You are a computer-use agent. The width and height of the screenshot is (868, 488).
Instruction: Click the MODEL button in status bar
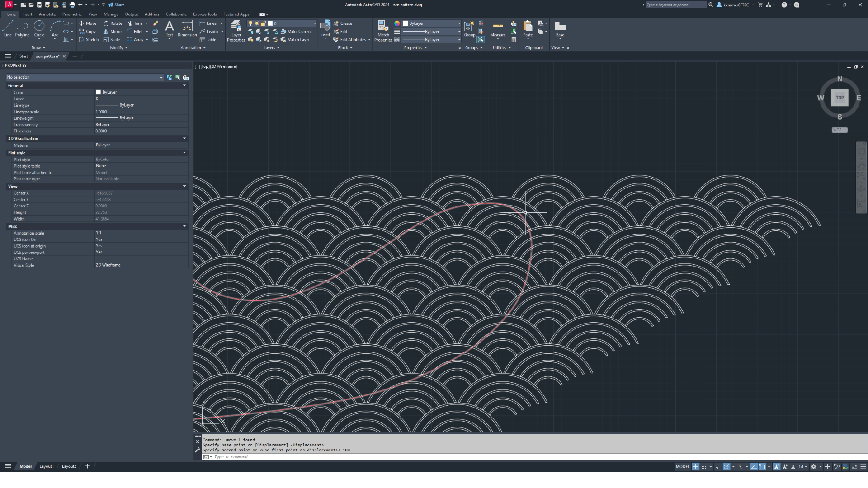pos(682,466)
